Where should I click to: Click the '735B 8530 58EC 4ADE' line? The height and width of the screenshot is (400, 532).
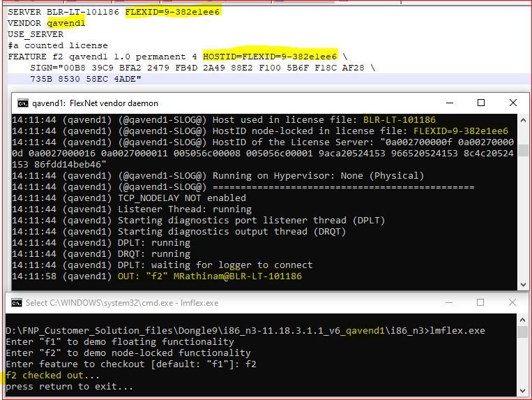tap(86, 79)
